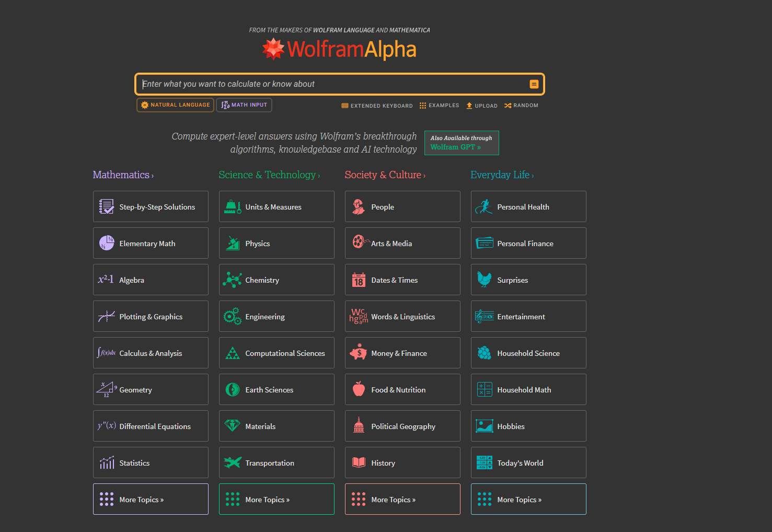Click the Units & Measures scale icon
The image size is (772, 532).
(x=233, y=206)
